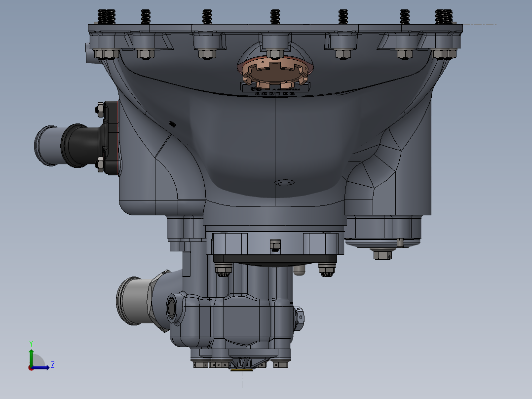Select the lower-left gray outlet pipe
This screenshot has height=399, width=532.
point(134,301)
